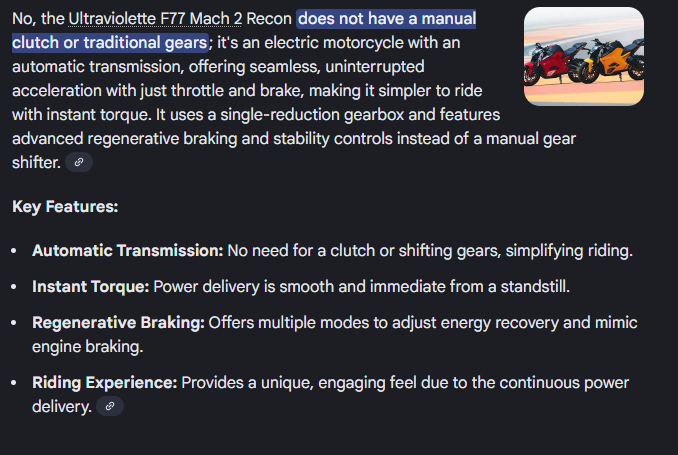Click the bullet before Regenerative Braking
678x455 pixels.
(16, 324)
